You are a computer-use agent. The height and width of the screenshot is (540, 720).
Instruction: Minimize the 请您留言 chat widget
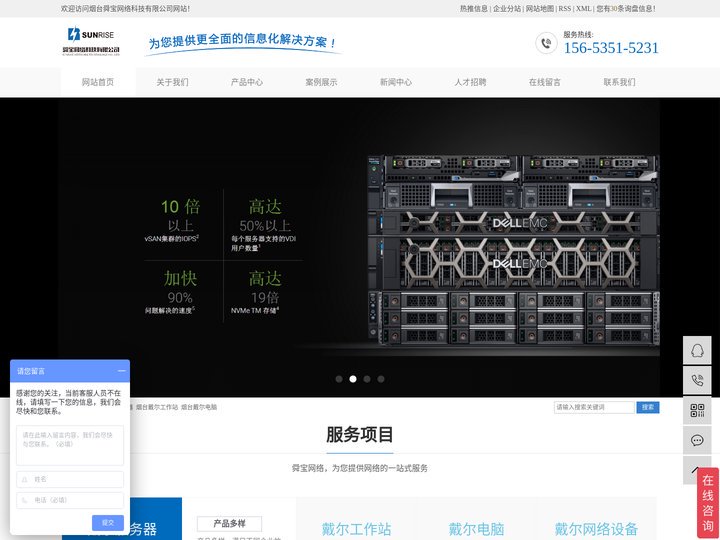pos(121,371)
